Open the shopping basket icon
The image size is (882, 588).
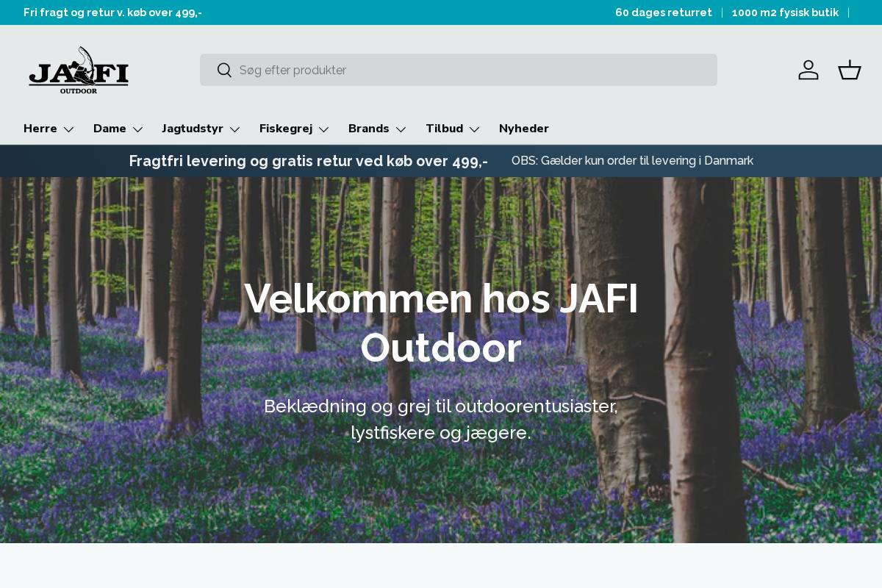850,70
